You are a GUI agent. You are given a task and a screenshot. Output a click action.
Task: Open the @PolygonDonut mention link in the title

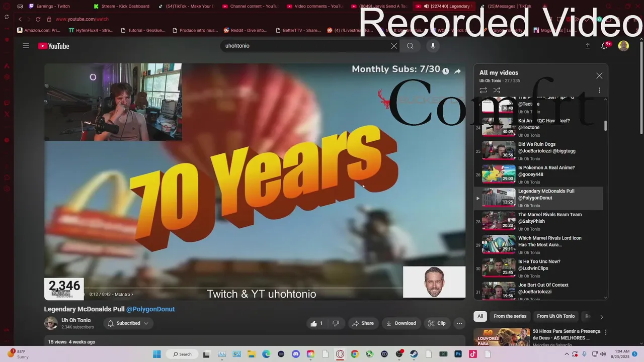150,309
